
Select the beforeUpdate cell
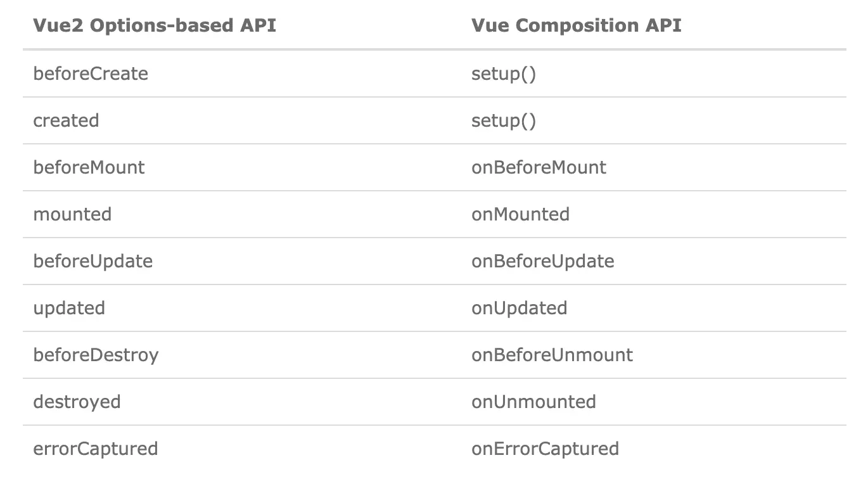pos(93,261)
